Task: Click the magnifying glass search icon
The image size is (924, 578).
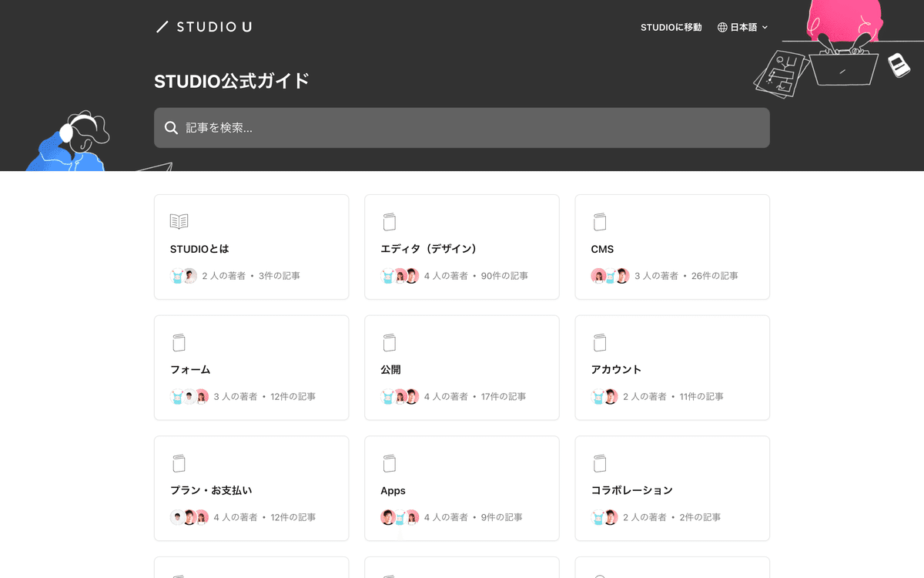Action: click(x=172, y=128)
